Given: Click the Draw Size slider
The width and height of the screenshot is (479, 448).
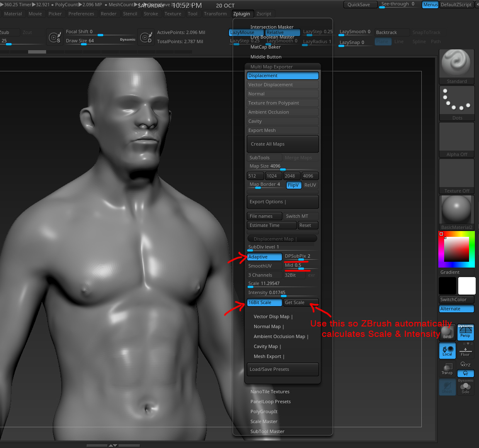Looking at the screenshot, I should 100,41.
